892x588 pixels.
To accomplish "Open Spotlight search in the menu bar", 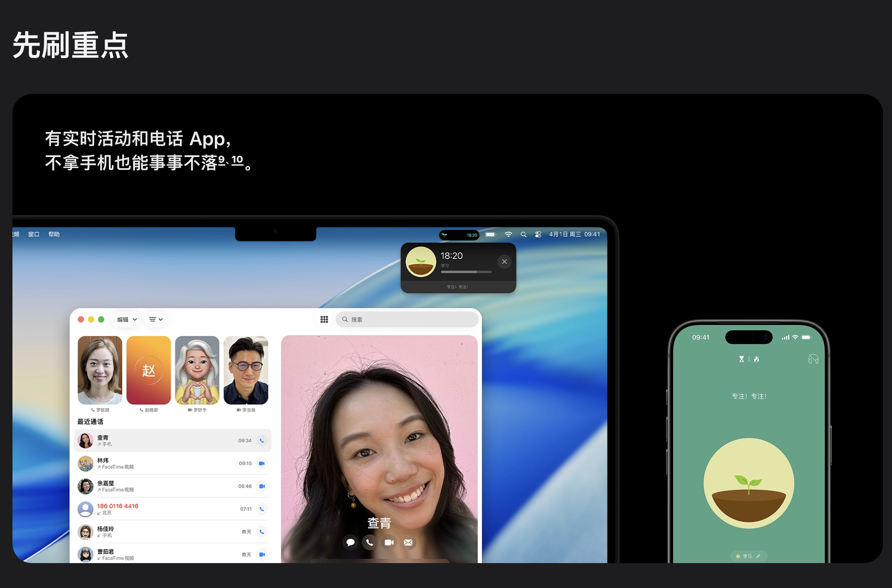I will (523, 235).
